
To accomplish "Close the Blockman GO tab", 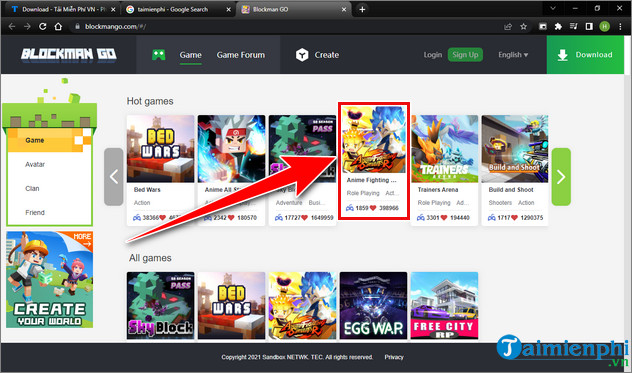I will coord(344,9).
